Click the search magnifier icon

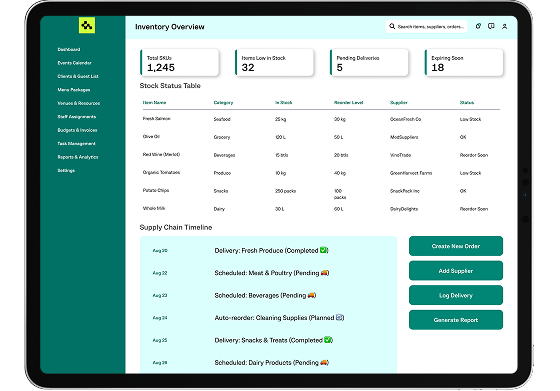(x=392, y=26)
